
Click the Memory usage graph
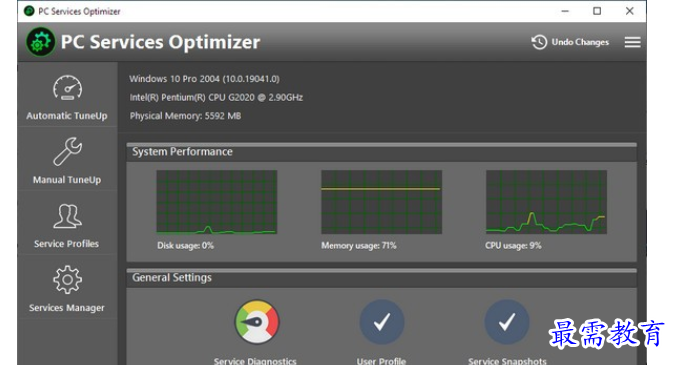click(x=382, y=202)
